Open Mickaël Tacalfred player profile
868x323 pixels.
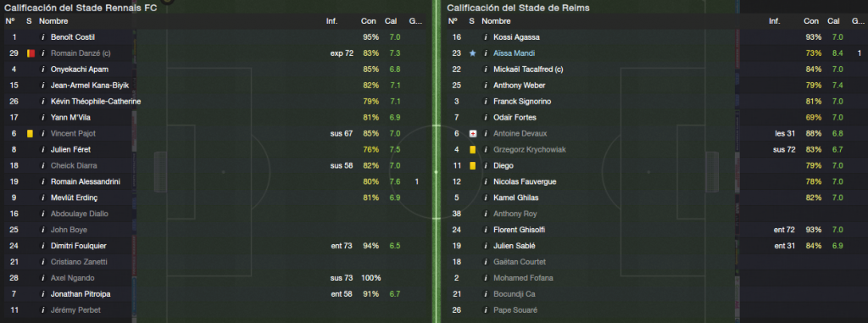coord(528,70)
